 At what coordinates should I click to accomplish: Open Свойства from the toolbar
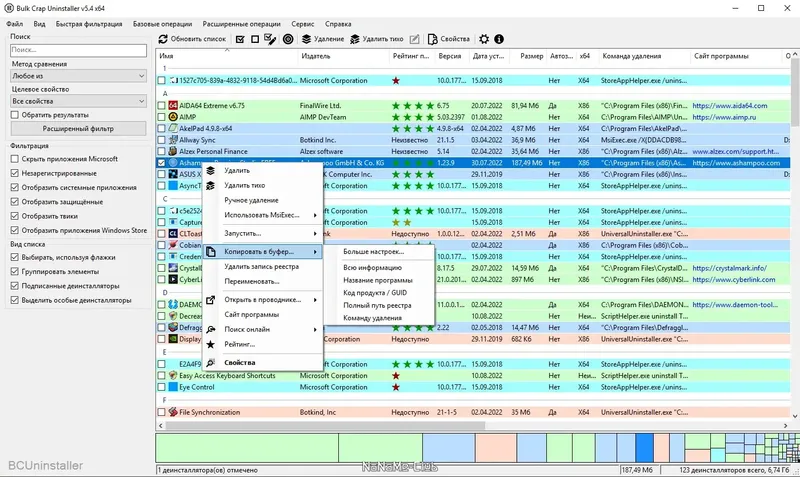(448, 39)
